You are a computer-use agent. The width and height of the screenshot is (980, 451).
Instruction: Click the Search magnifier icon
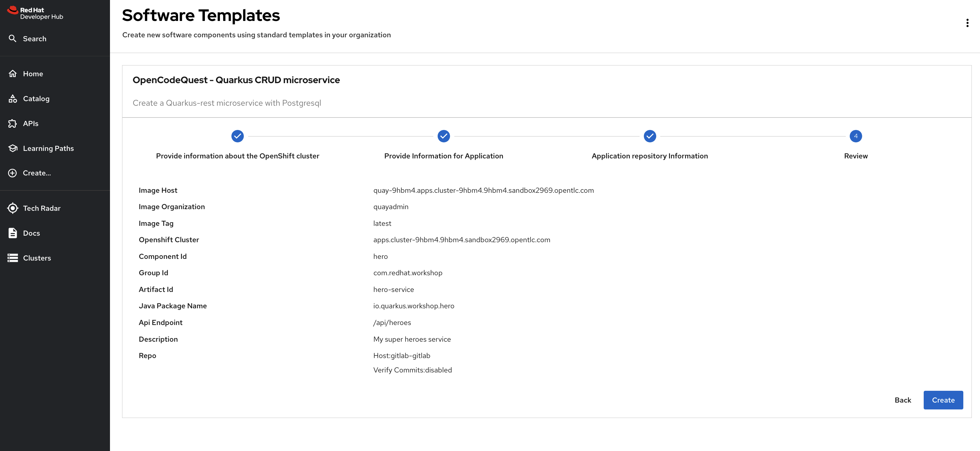click(12, 38)
